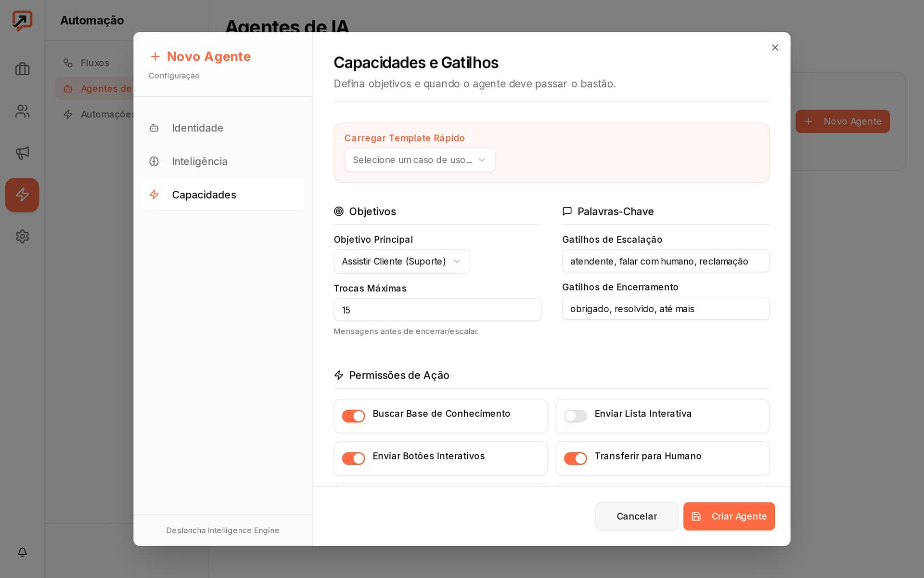Click the Palavras-Chave chat bubble icon
Viewport: 924px width, 578px height.
point(567,211)
